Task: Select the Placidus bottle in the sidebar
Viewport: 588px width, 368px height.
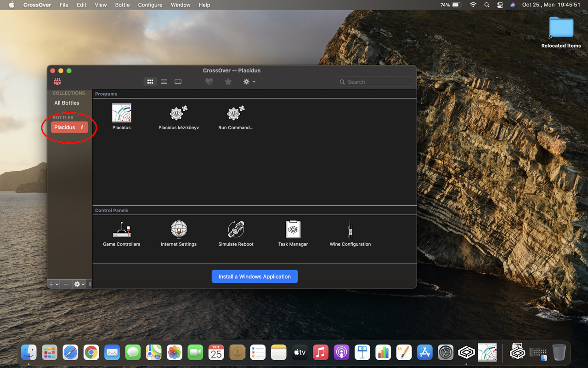Action: click(69, 127)
